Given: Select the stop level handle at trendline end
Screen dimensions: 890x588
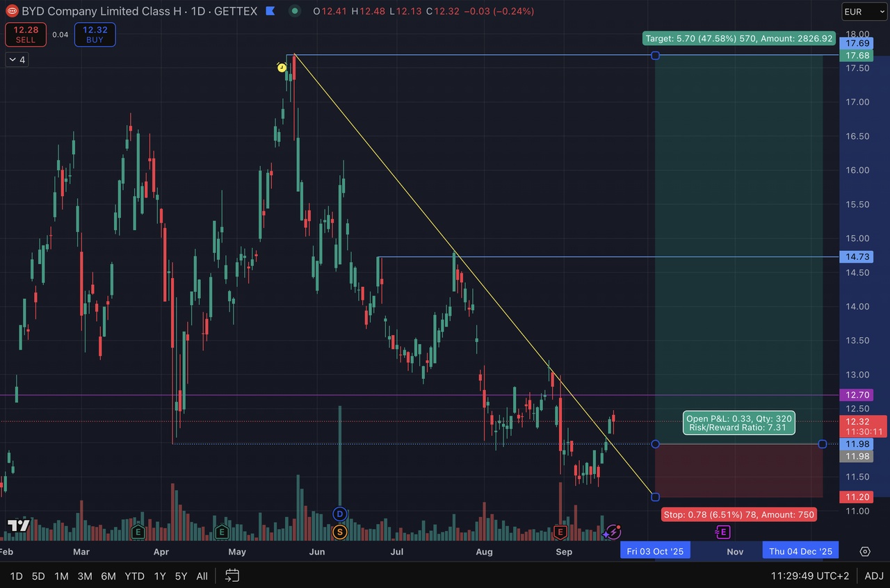Looking at the screenshot, I should pyautogui.click(x=655, y=496).
